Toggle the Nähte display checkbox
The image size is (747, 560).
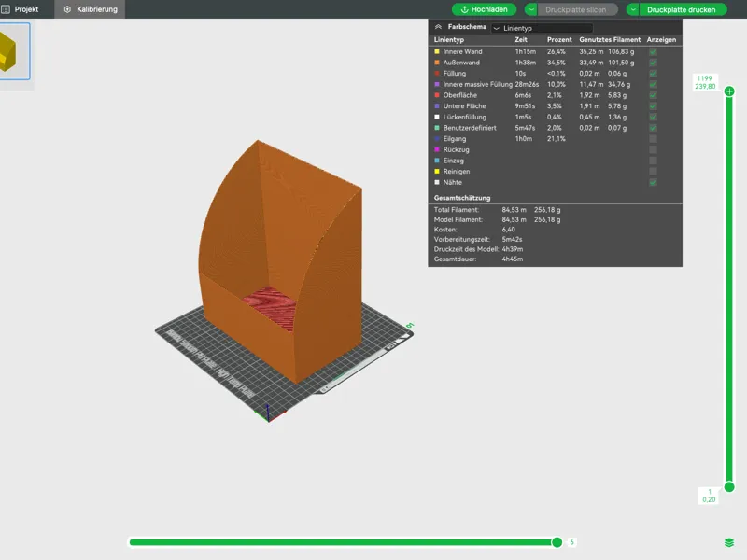(x=653, y=182)
